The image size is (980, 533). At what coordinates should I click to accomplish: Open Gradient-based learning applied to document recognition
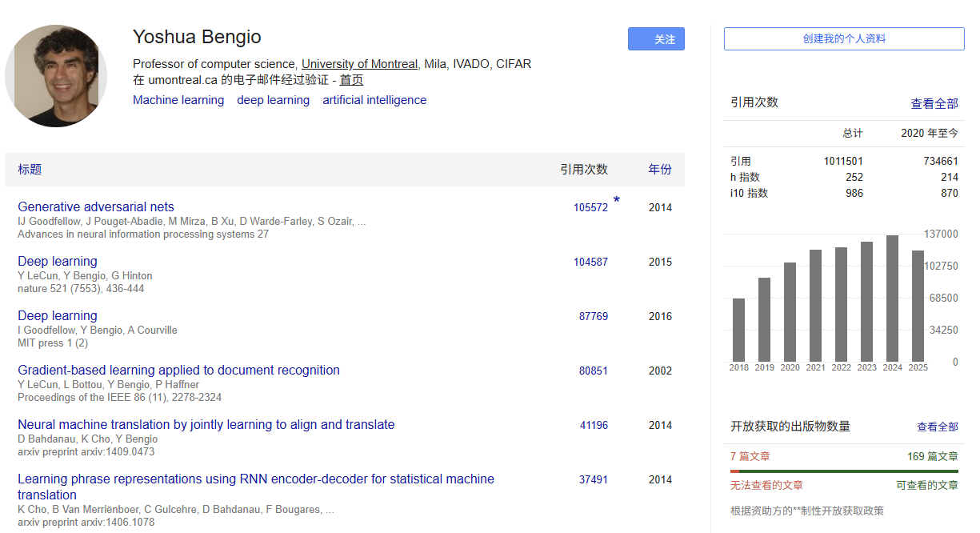pyautogui.click(x=178, y=370)
